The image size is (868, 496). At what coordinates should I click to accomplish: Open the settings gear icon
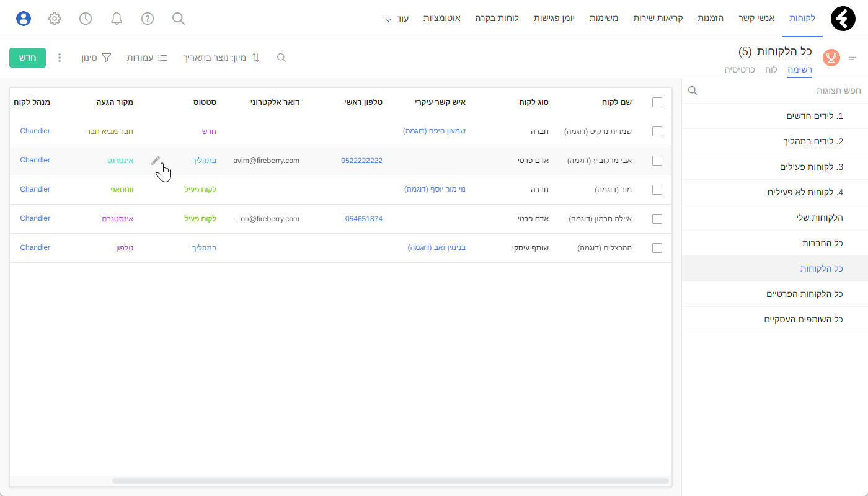click(55, 19)
